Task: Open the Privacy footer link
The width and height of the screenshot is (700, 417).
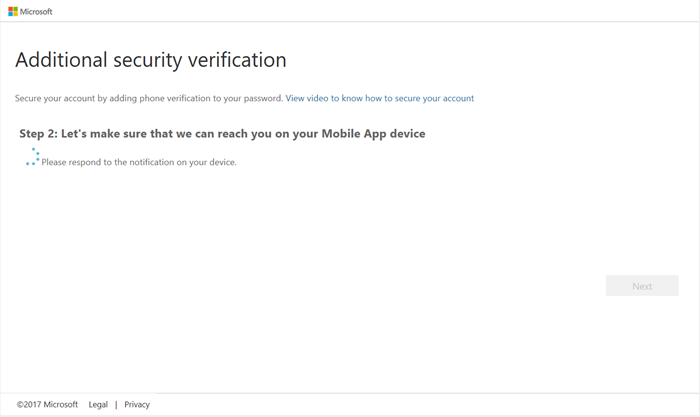Action: [137, 405]
